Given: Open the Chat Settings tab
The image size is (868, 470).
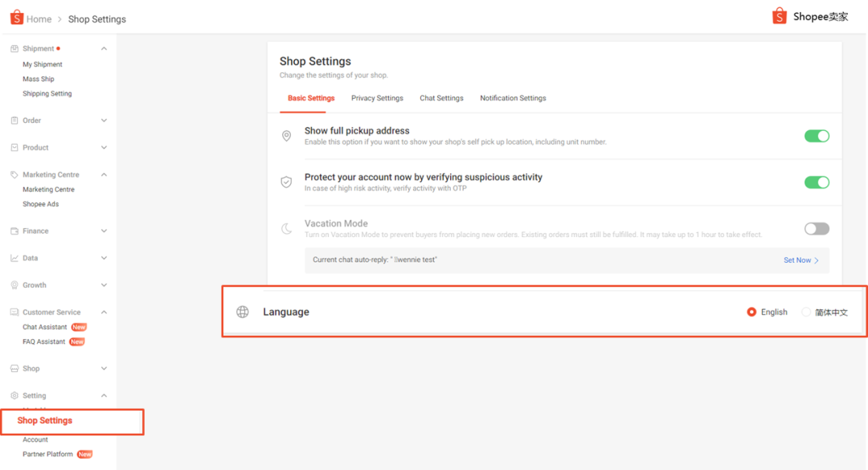Looking at the screenshot, I should pyautogui.click(x=441, y=98).
